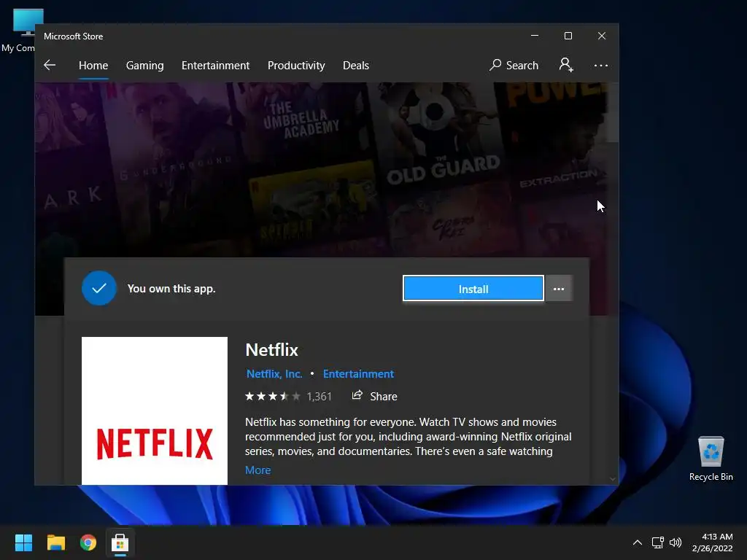Launch Google Chrome from the taskbar
The image size is (747, 560).
tap(88, 542)
